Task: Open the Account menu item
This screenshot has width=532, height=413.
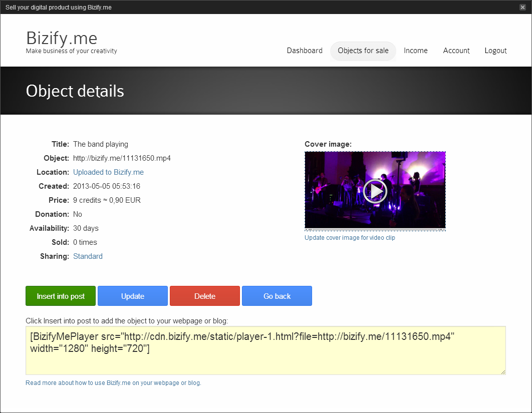Action: click(x=456, y=51)
